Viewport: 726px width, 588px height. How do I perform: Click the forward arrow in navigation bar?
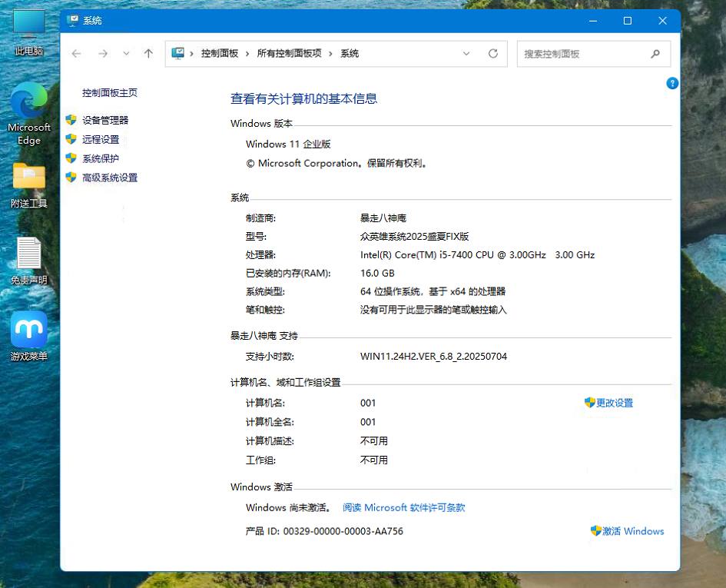[x=103, y=54]
